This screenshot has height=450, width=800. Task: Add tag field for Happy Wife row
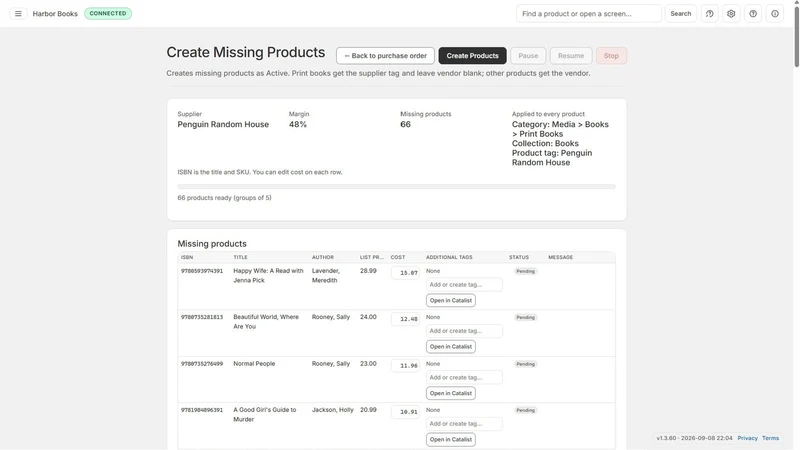point(464,285)
